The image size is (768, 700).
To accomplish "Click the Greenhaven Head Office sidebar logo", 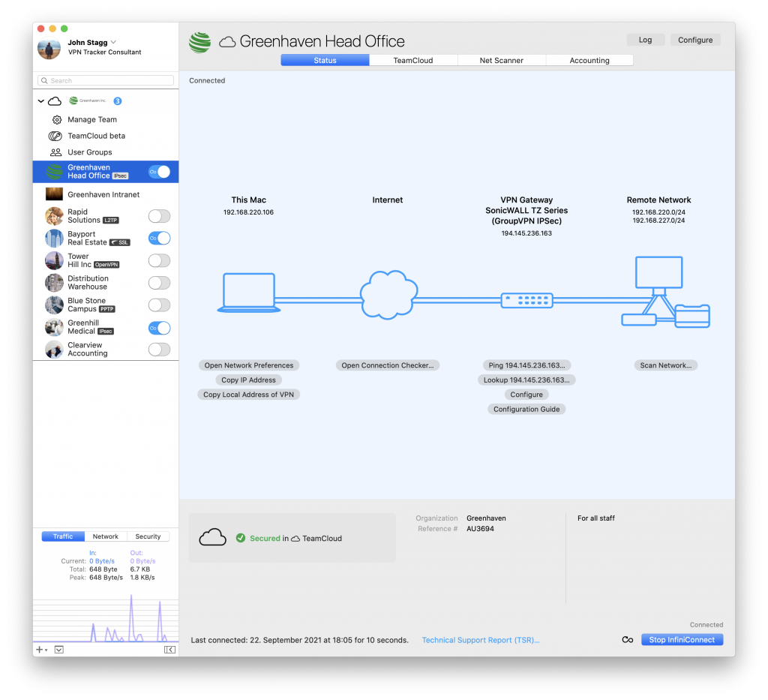I will tap(54, 172).
